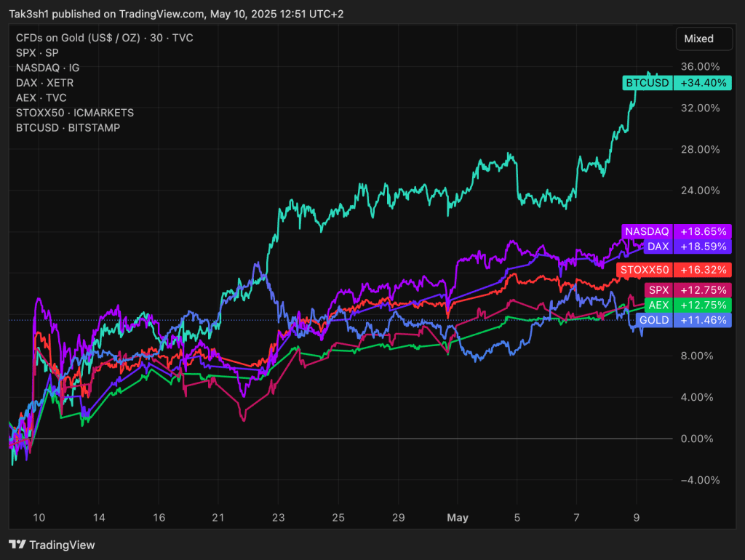The image size is (745, 560).
Task: Select the DAX · XETR legend row
Action: (44, 83)
